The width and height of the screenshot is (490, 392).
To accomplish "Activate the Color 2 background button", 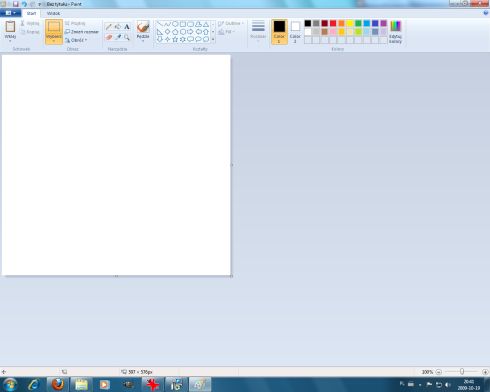I will (x=295, y=32).
